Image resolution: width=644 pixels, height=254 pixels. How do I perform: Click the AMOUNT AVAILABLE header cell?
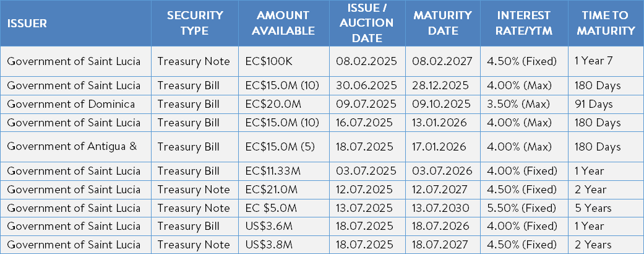(283, 23)
